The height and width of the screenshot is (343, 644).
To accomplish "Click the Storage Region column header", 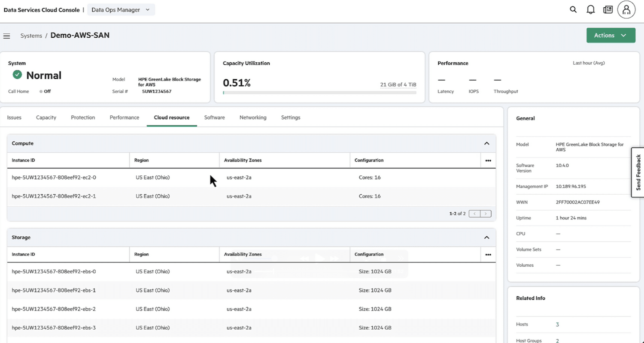I will 174,254.
